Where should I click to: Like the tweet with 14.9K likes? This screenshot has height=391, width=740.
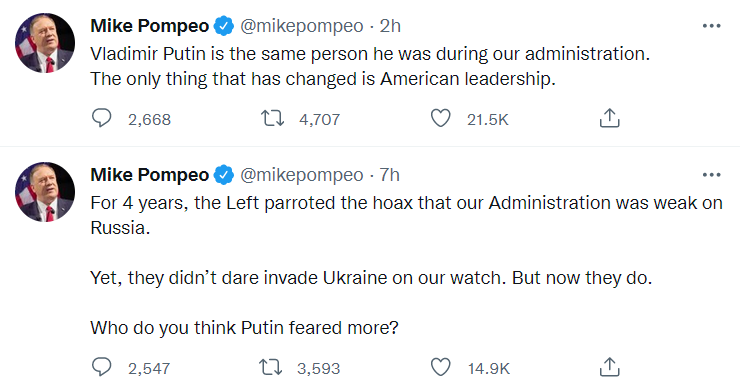pyautogui.click(x=441, y=367)
